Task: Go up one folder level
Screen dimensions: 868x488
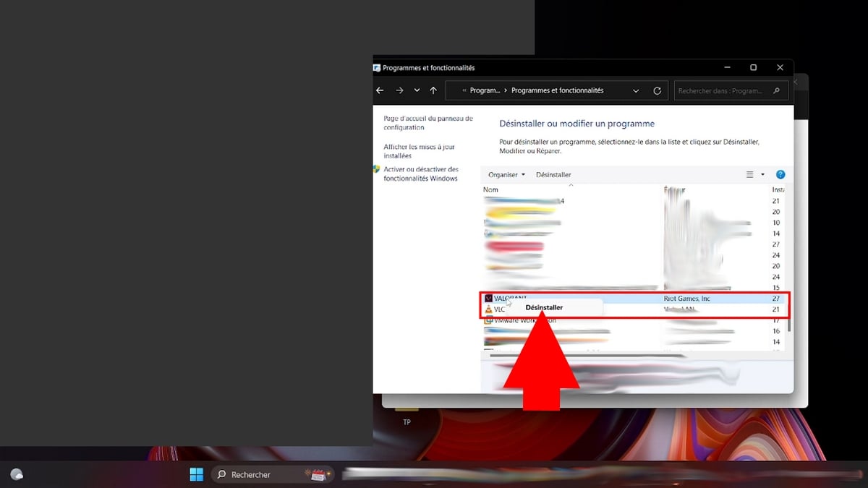Action: click(x=433, y=91)
